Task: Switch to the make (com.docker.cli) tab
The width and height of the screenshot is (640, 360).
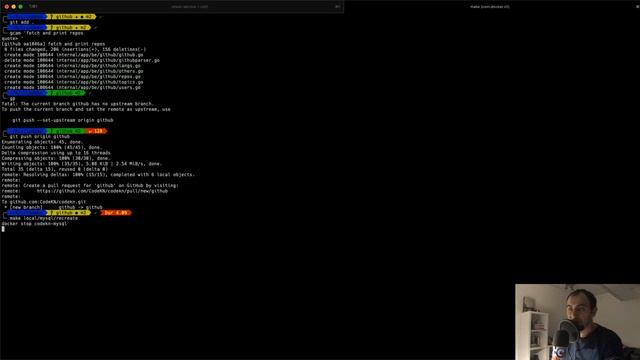Action: pos(489,7)
